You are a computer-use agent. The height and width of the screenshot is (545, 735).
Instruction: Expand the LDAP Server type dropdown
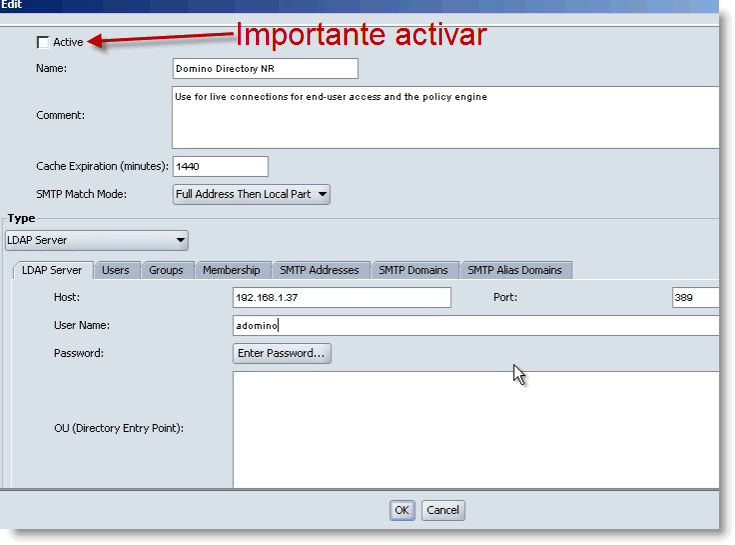click(97, 240)
